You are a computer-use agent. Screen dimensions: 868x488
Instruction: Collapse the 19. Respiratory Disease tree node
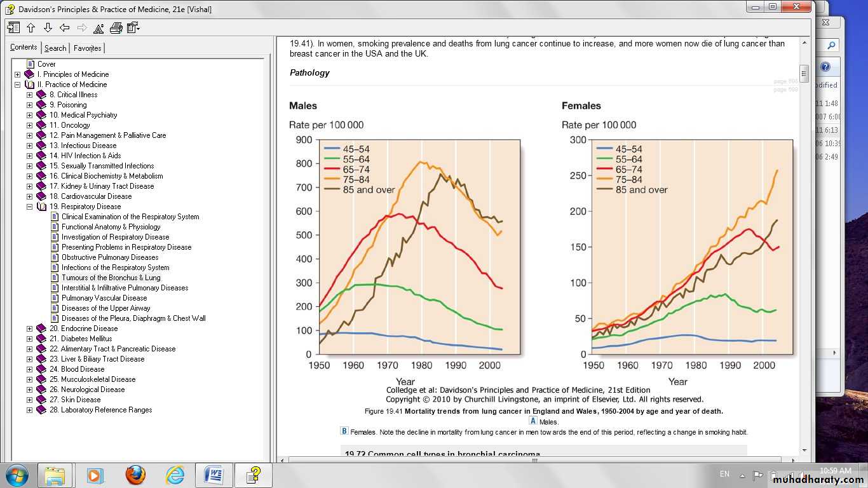29,207
